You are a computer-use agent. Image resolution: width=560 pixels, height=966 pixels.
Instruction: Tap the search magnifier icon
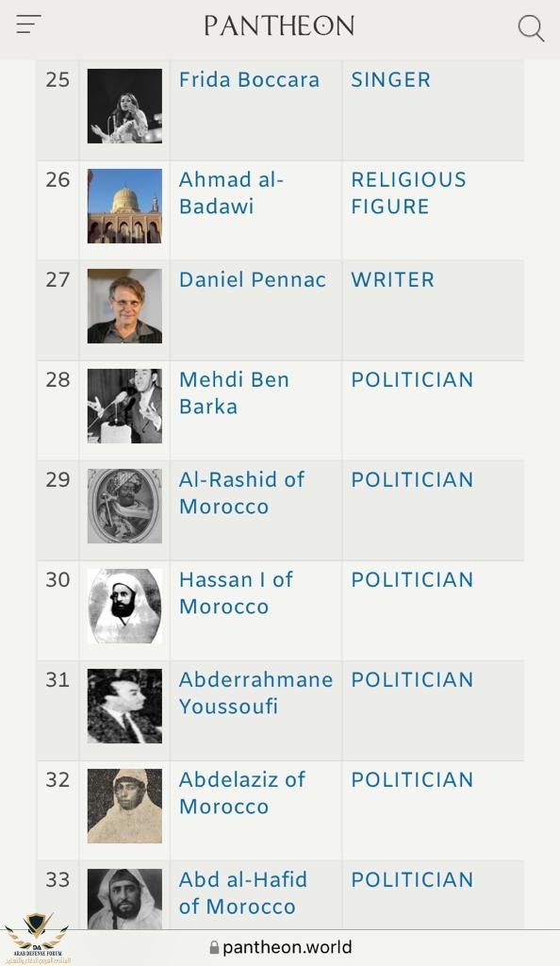pos(531,28)
